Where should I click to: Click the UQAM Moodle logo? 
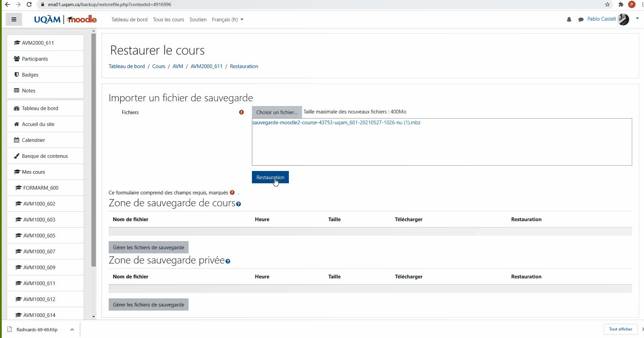tap(65, 19)
